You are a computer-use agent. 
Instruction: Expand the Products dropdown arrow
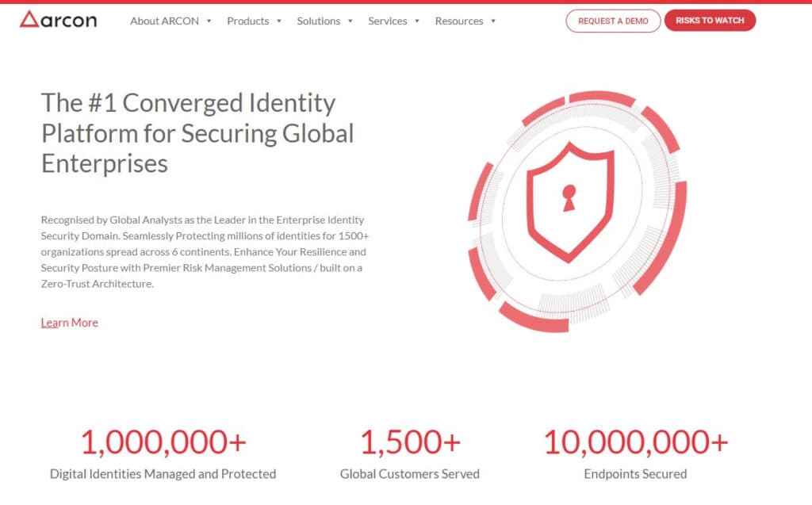[x=279, y=21]
